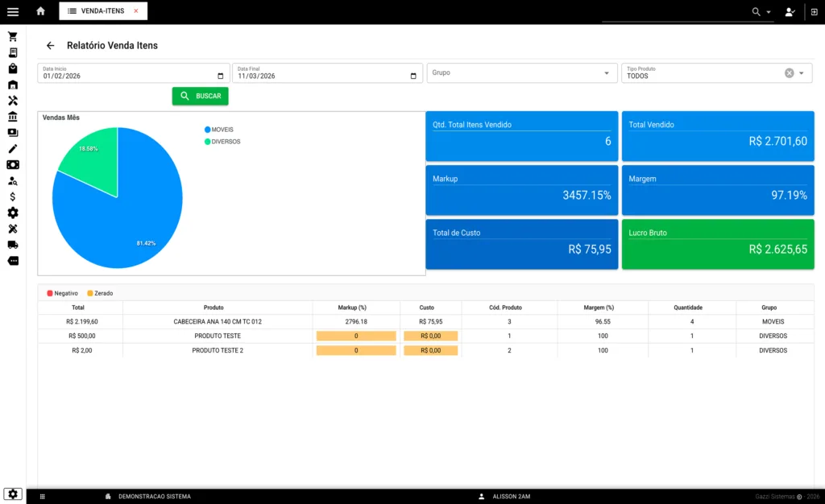825x504 pixels.
Task: Click the dollar sign sidebar icon
Action: pyautogui.click(x=13, y=196)
